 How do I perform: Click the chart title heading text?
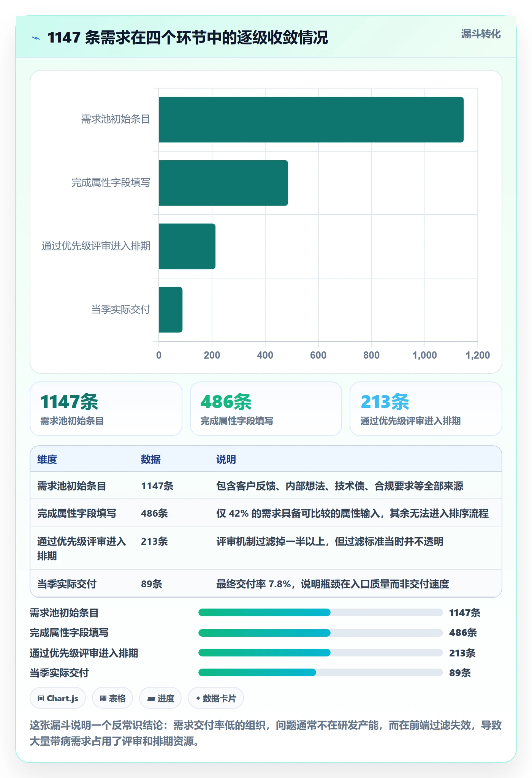[x=188, y=38]
